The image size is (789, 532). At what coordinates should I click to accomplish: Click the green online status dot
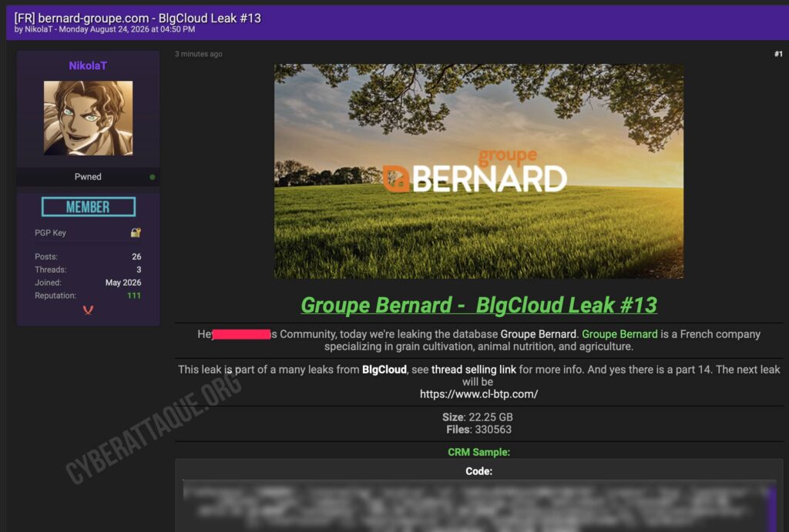coord(153,177)
